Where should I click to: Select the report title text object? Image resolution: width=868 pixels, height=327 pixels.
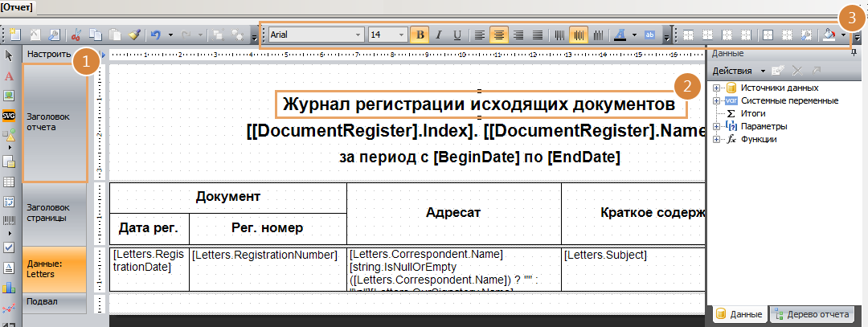(x=481, y=105)
